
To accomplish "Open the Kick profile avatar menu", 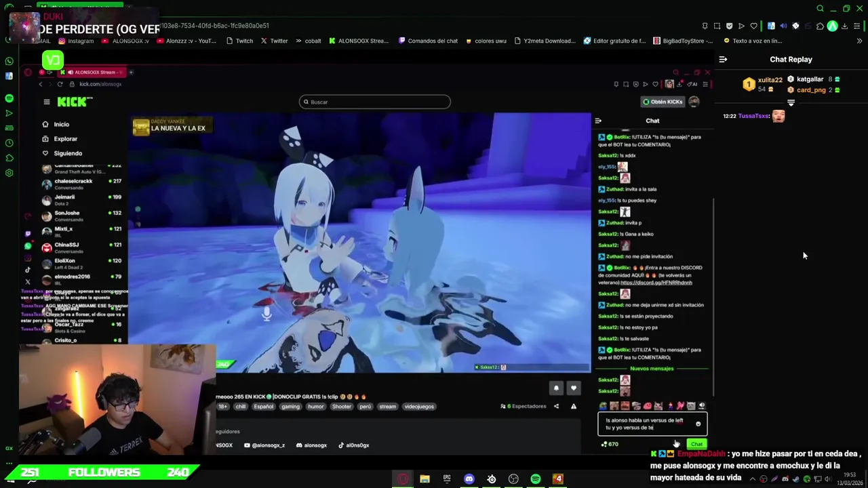I will (x=694, y=102).
